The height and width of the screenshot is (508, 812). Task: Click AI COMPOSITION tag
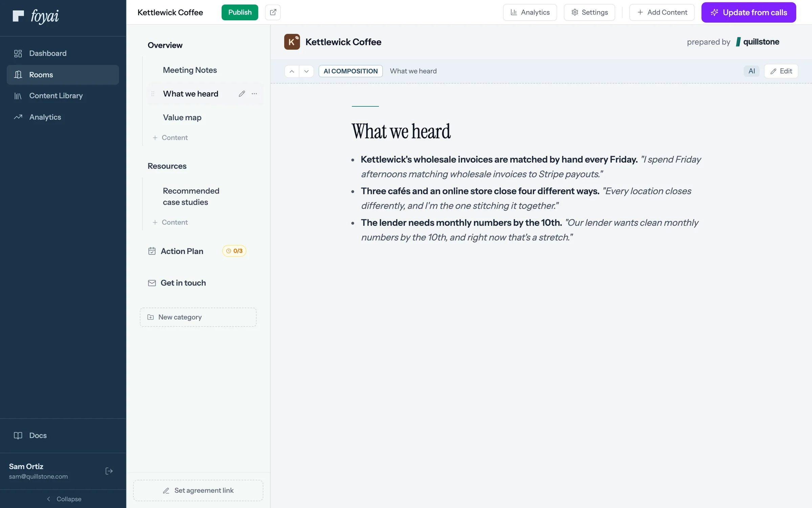[351, 71]
